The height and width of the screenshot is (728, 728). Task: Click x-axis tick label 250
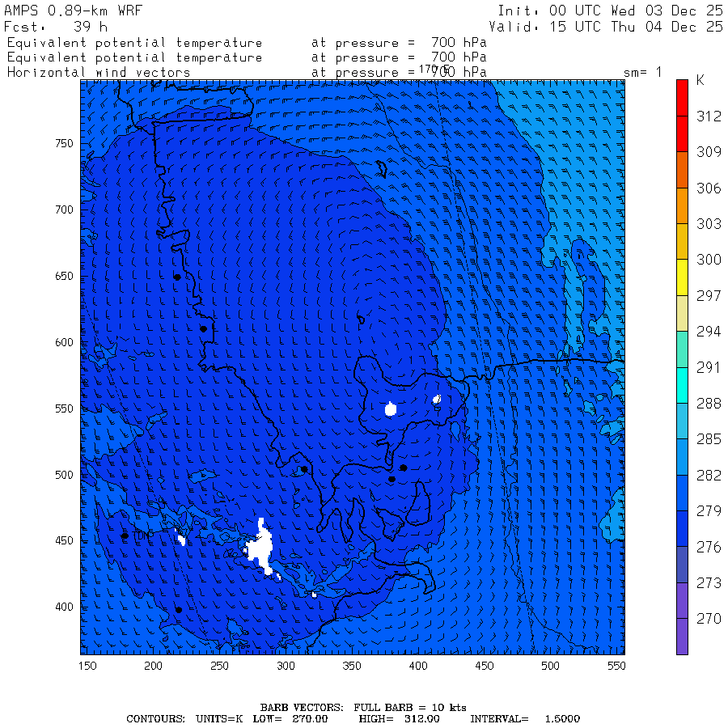tap(219, 666)
